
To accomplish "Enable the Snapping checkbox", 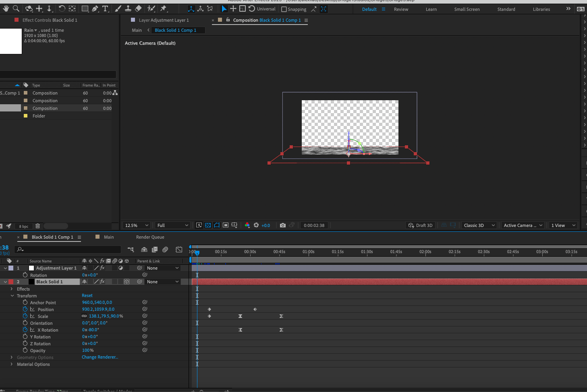I will click(x=284, y=9).
